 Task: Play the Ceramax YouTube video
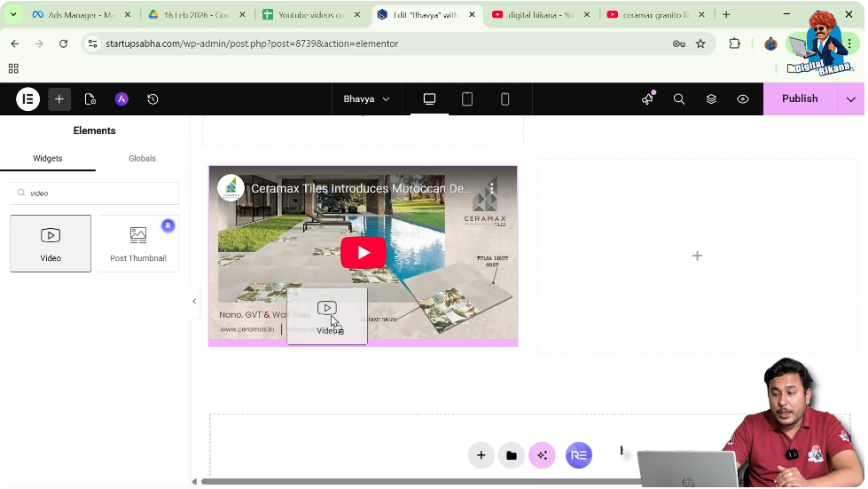tap(364, 253)
